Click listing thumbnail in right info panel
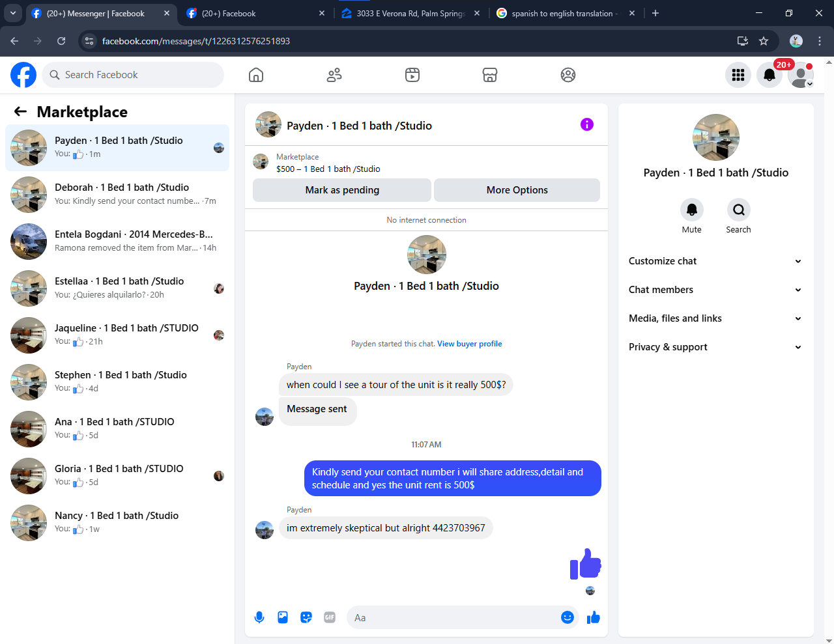The height and width of the screenshot is (644, 834). pyautogui.click(x=716, y=137)
